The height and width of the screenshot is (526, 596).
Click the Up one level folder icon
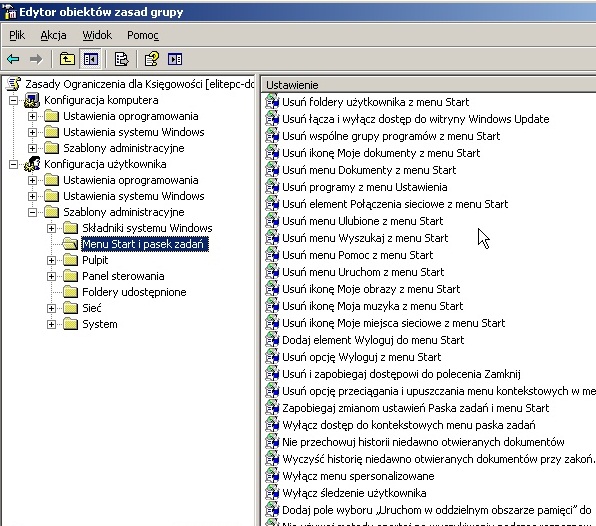[x=67, y=59]
